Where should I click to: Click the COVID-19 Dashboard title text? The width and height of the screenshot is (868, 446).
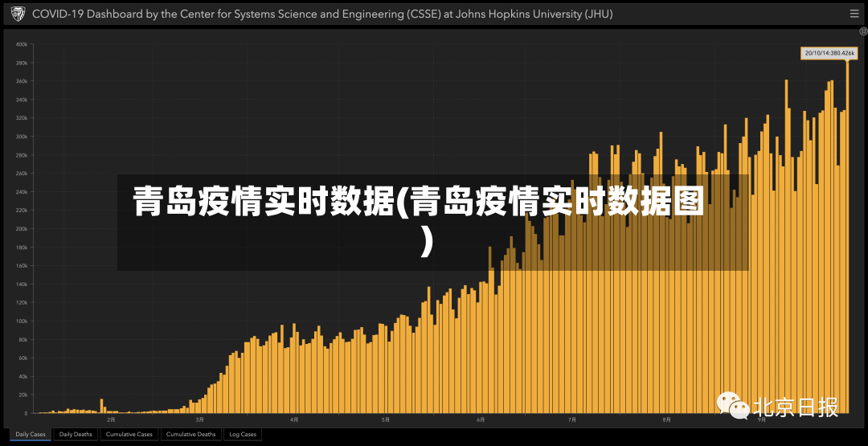point(323,14)
